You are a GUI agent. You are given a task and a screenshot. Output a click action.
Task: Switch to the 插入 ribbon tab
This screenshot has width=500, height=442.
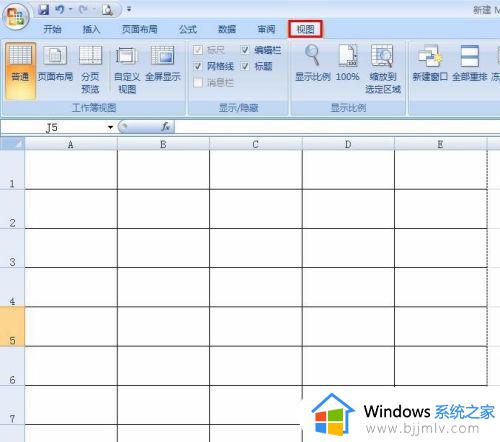[91, 29]
